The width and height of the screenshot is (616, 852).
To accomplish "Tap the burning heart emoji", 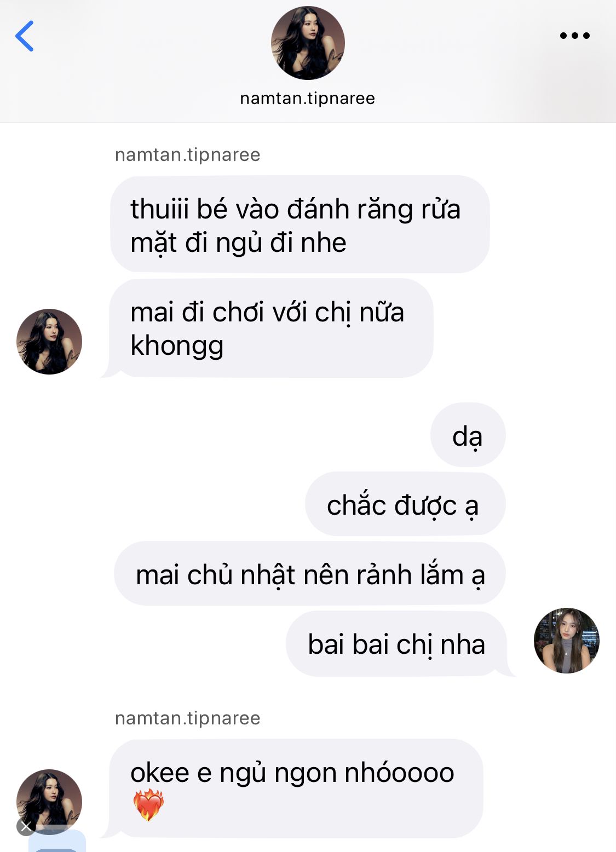I will [x=148, y=805].
